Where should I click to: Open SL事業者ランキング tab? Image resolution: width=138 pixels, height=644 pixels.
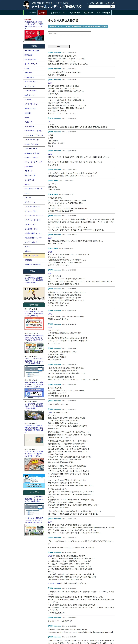[57, 13]
